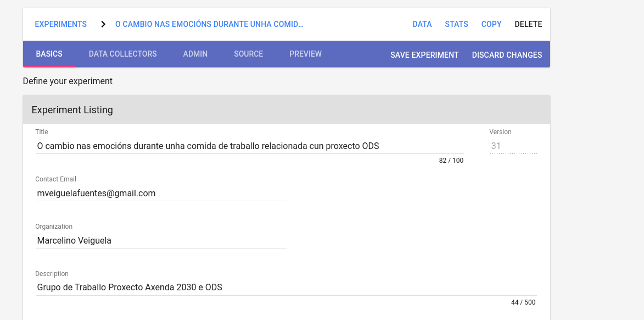The height and width of the screenshot is (320, 644).
Task: Select the Basics tab
Action: click(x=49, y=54)
